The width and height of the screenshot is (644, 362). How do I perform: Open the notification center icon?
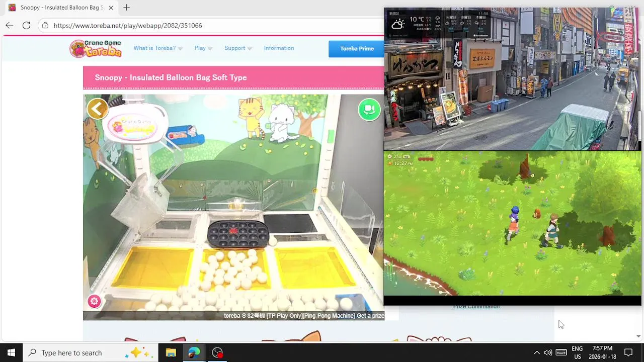click(628, 352)
